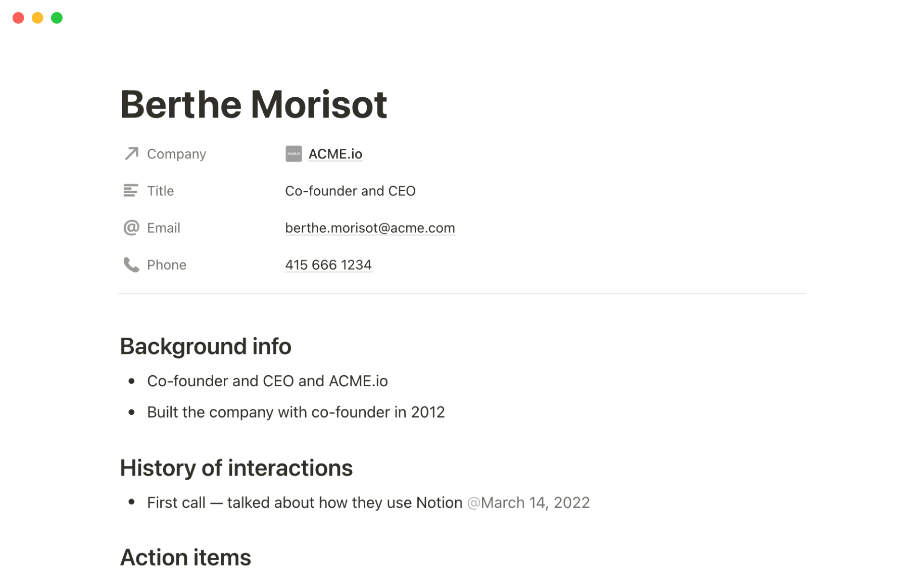This screenshot has height=578, width=924.
Task: Click the Company relation arrow icon
Action: tap(131, 154)
